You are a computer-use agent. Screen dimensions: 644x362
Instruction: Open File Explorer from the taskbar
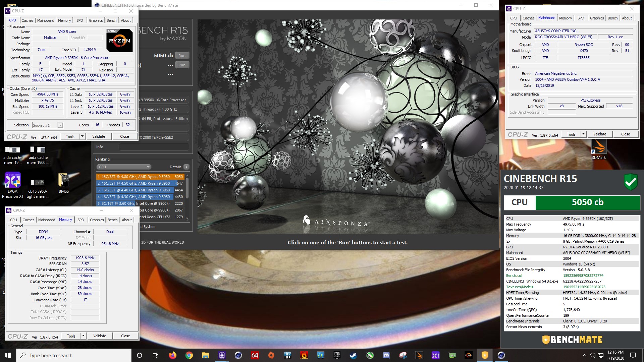pyautogui.click(x=205, y=355)
